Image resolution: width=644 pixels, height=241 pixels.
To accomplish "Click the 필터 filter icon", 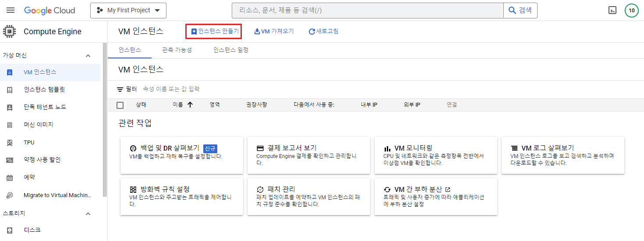I will [120, 89].
